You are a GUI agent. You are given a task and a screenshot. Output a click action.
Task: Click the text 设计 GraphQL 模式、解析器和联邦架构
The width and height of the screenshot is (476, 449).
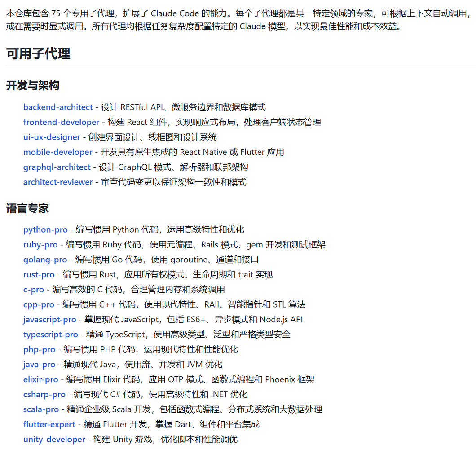[173, 167]
